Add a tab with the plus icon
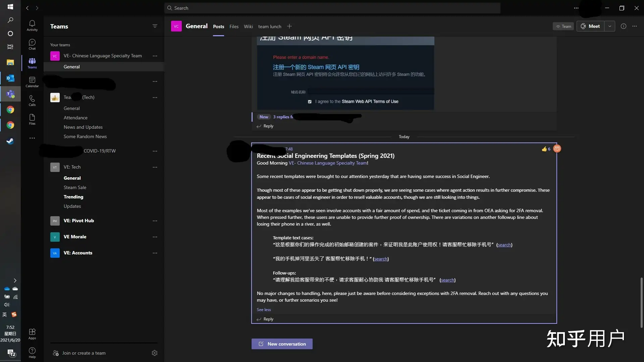 click(289, 26)
